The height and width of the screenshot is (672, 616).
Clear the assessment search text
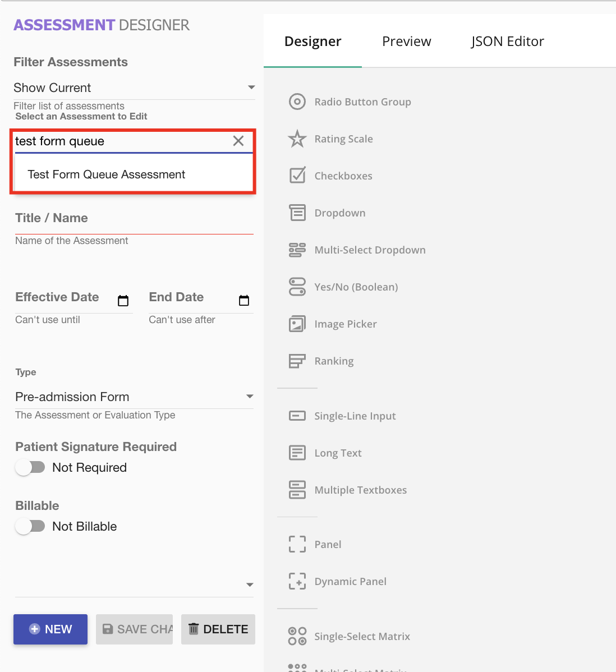pyautogui.click(x=238, y=141)
